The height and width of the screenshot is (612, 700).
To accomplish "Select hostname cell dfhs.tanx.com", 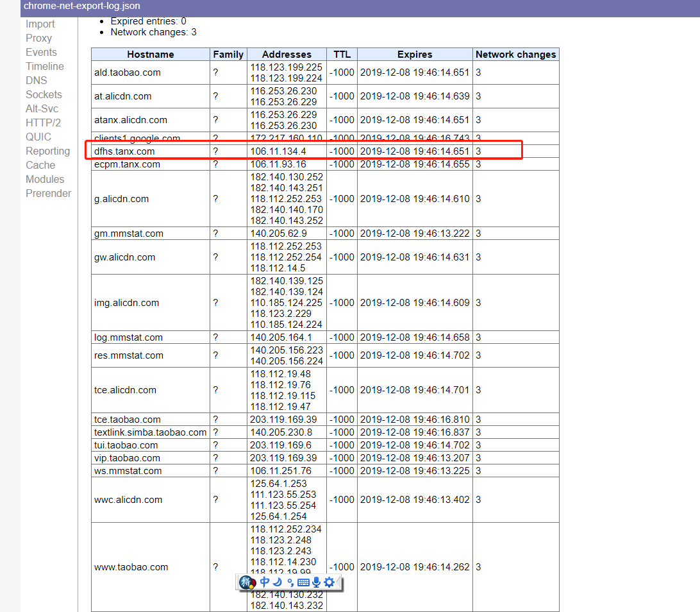I will click(x=151, y=151).
